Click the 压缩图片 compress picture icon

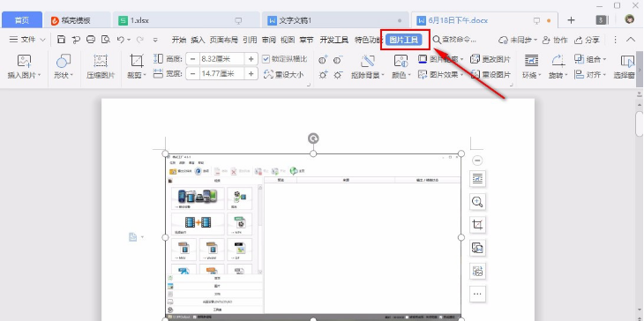tap(101, 61)
